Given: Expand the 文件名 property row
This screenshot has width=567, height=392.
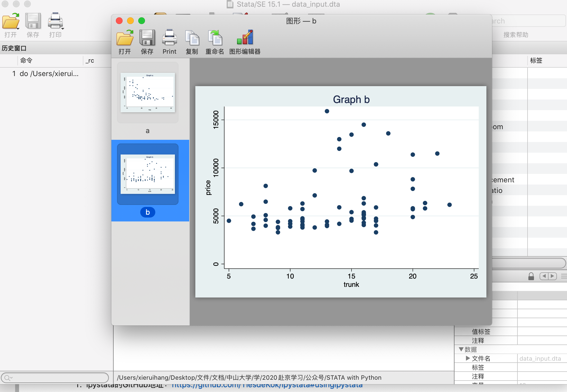Looking at the screenshot, I should click(x=467, y=358).
